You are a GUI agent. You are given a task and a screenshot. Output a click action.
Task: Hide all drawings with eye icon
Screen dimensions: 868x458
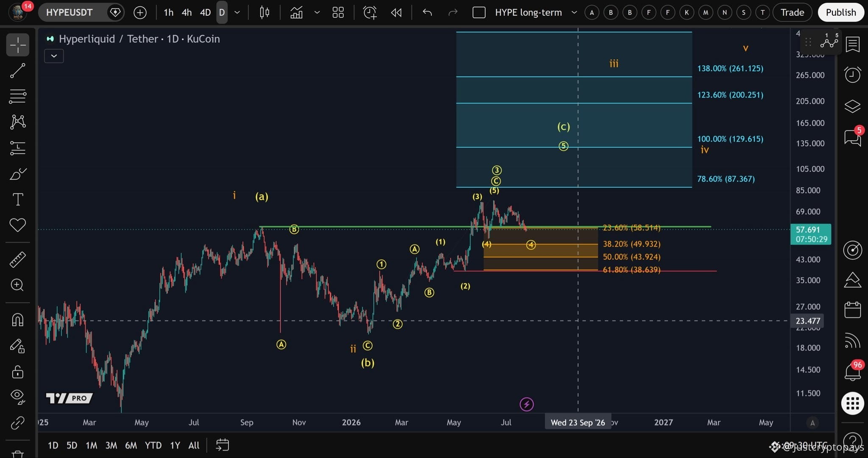tap(18, 397)
